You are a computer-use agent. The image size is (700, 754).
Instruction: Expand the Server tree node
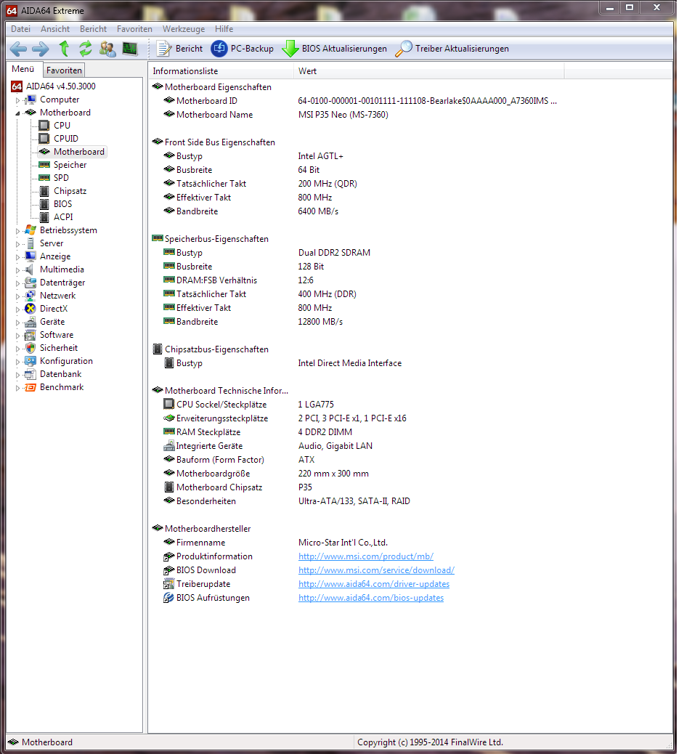(x=17, y=244)
